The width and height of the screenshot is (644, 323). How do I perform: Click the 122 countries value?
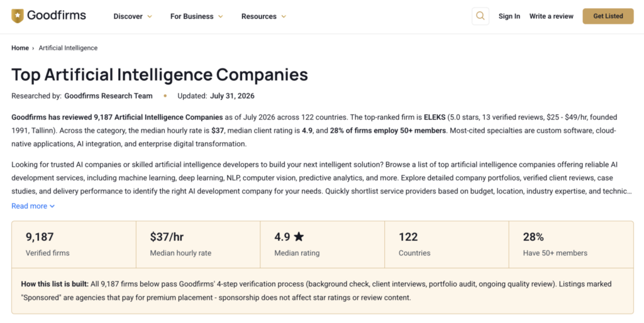tap(408, 237)
